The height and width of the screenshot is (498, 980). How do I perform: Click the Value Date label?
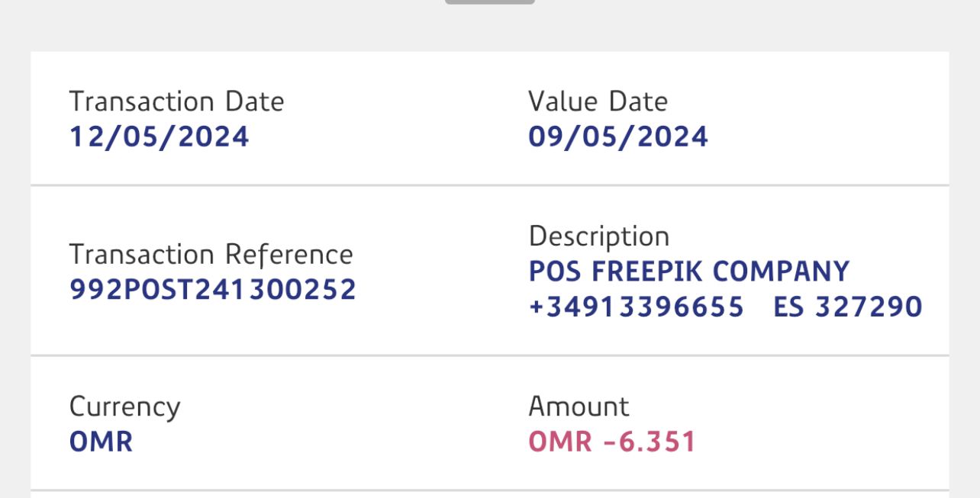598,101
